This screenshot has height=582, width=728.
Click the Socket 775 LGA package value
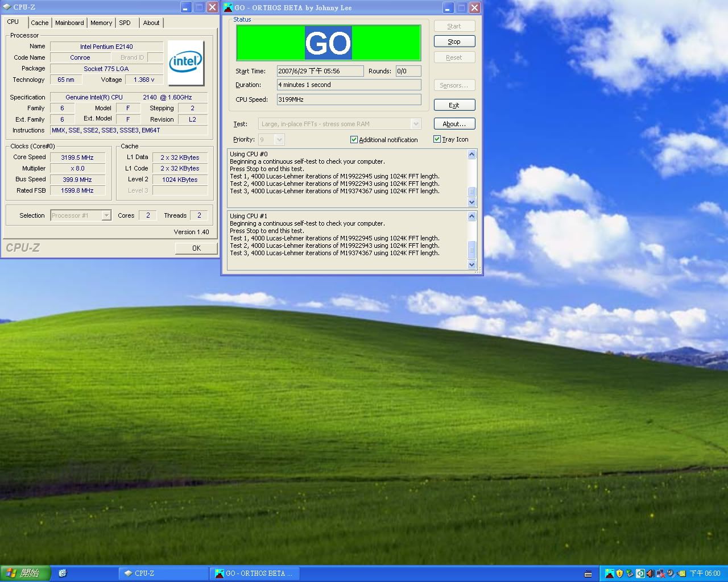click(106, 69)
